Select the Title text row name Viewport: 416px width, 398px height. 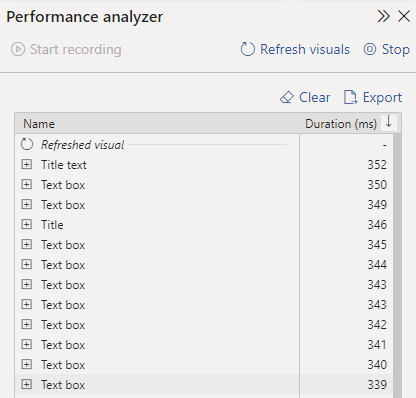coord(64,165)
